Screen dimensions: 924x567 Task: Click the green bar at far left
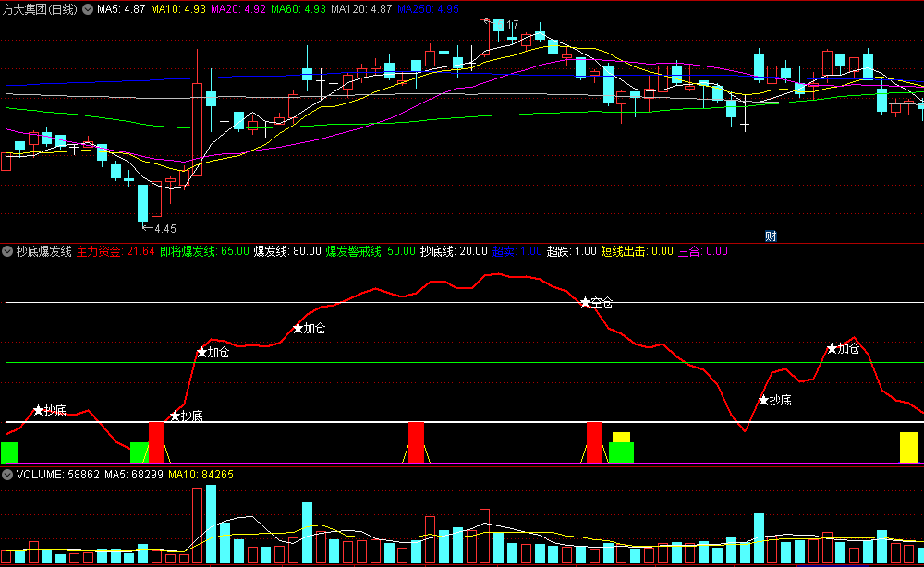[10, 452]
